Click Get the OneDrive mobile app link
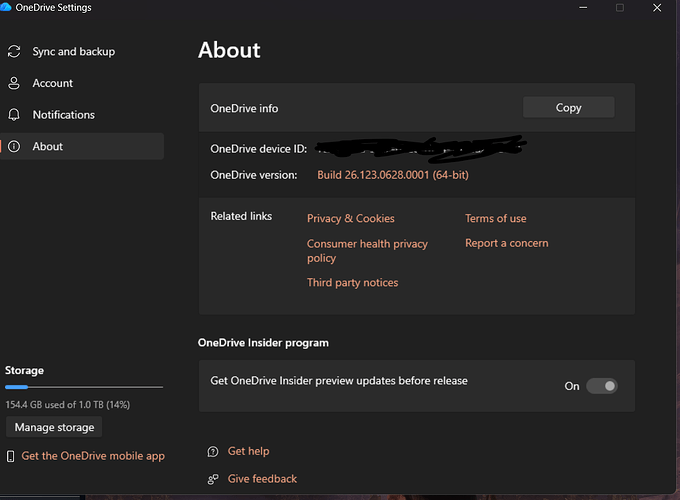Screen dimensions: 680x500 (x=93, y=456)
